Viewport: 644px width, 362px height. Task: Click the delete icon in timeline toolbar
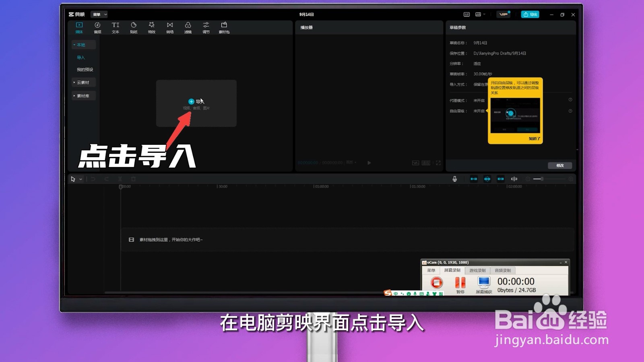[x=134, y=179]
